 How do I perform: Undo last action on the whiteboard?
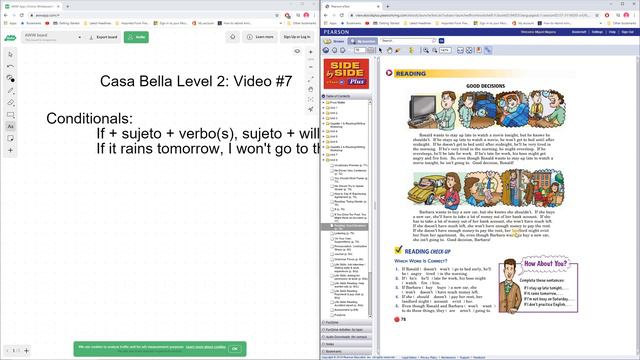11,66
